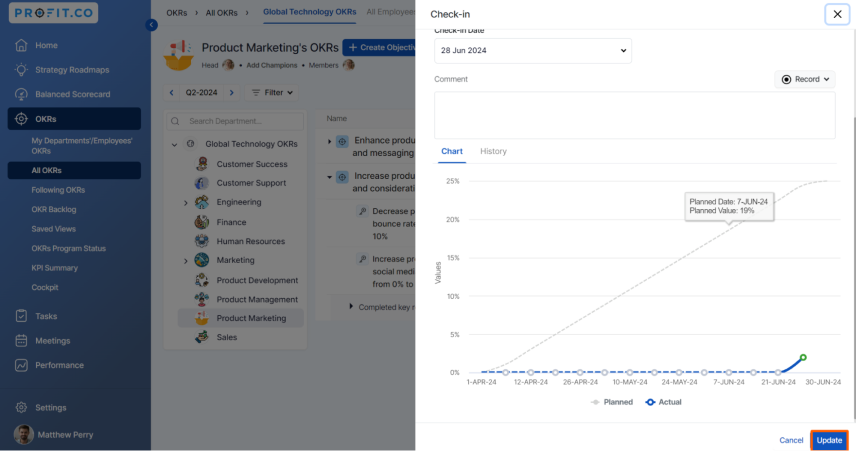The width and height of the screenshot is (856, 451).
Task: Click the Meetings calendar icon
Action: pos(21,341)
